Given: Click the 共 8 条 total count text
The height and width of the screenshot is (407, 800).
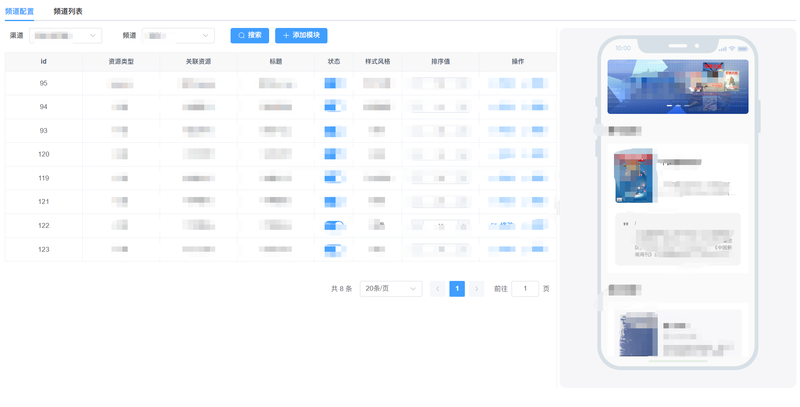Looking at the screenshot, I should (x=341, y=289).
